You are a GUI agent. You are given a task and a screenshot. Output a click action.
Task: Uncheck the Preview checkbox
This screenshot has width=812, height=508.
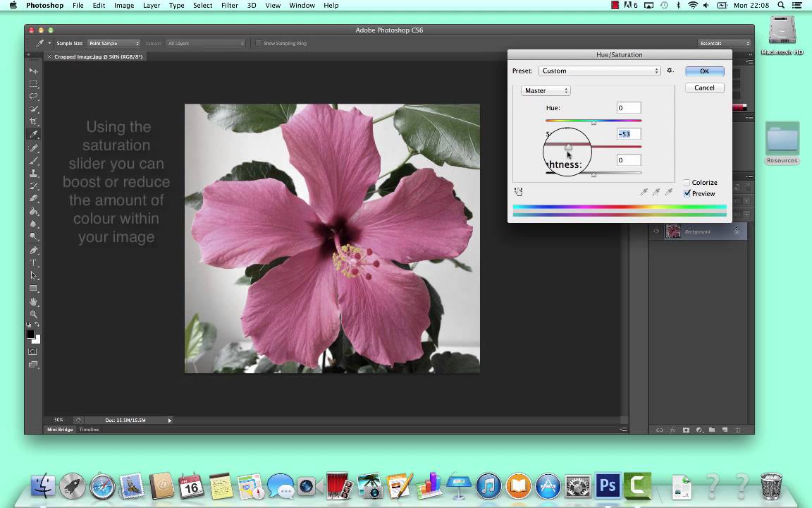pos(687,193)
